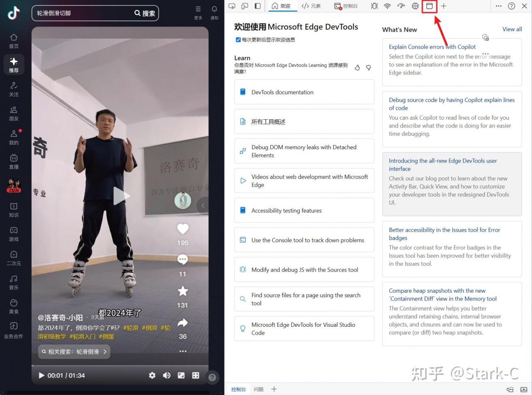Open the three-dots more options on video

click(x=183, y=351)
